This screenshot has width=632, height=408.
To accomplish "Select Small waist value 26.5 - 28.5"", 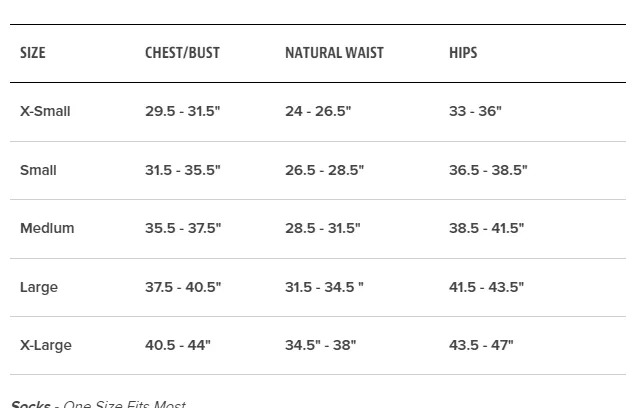I will tap(324, 170).
